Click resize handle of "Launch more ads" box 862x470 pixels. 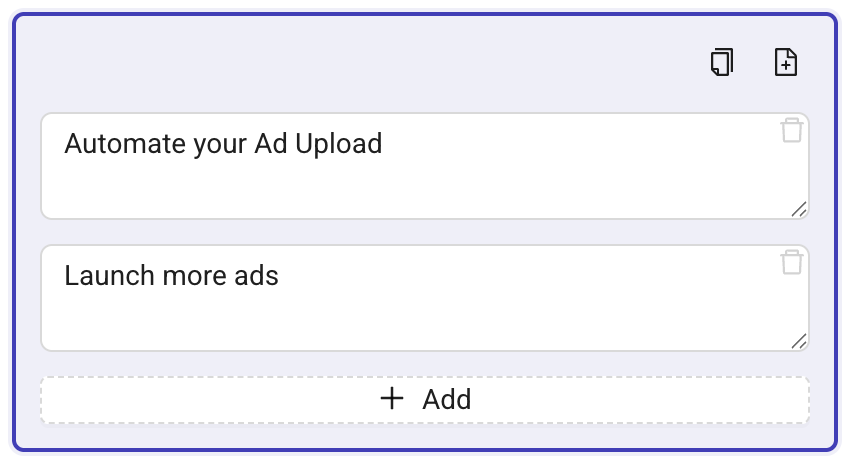tap(798, 341)
